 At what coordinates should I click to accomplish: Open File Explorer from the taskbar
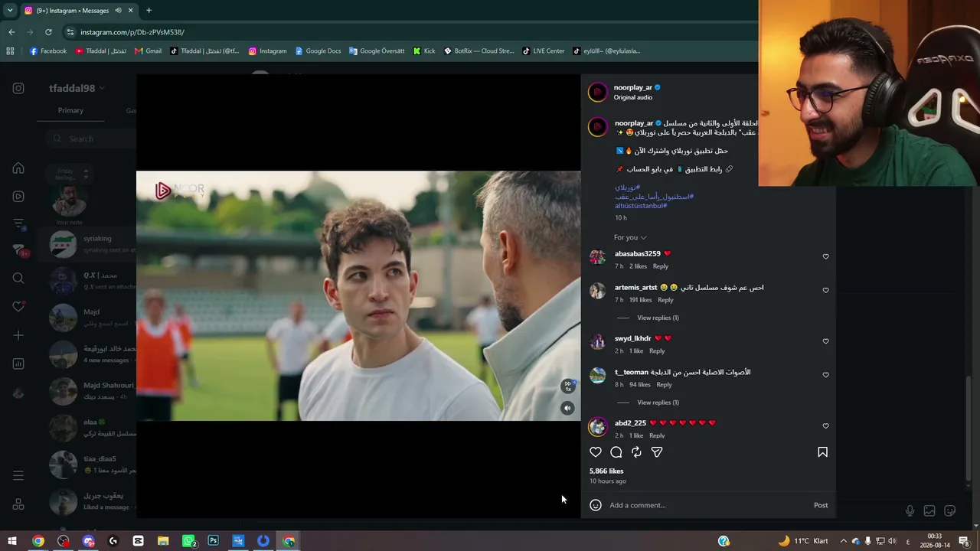pyautogui.click(x=163, y=541)
